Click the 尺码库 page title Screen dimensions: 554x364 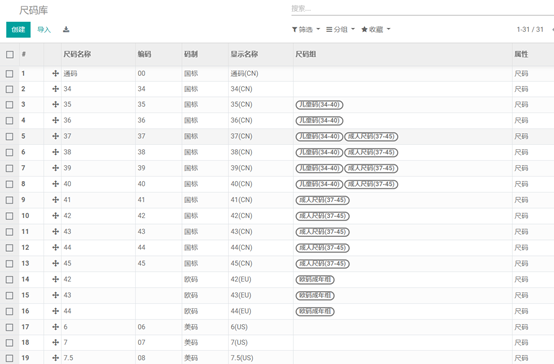click(34, 10)
